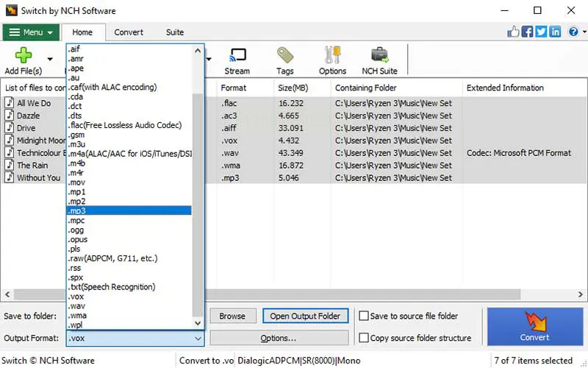Select .mp3 from the format list
Screen dimensions: 588x368
pos(77,210)
